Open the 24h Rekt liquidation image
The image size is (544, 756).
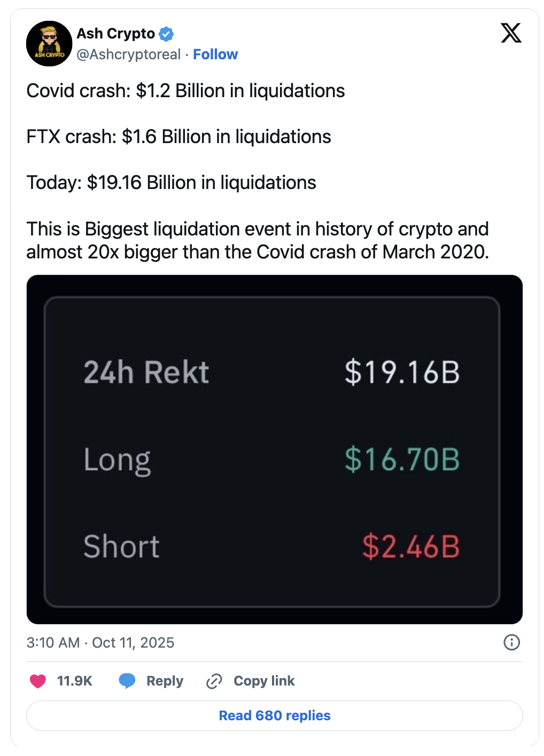[275, 449]
